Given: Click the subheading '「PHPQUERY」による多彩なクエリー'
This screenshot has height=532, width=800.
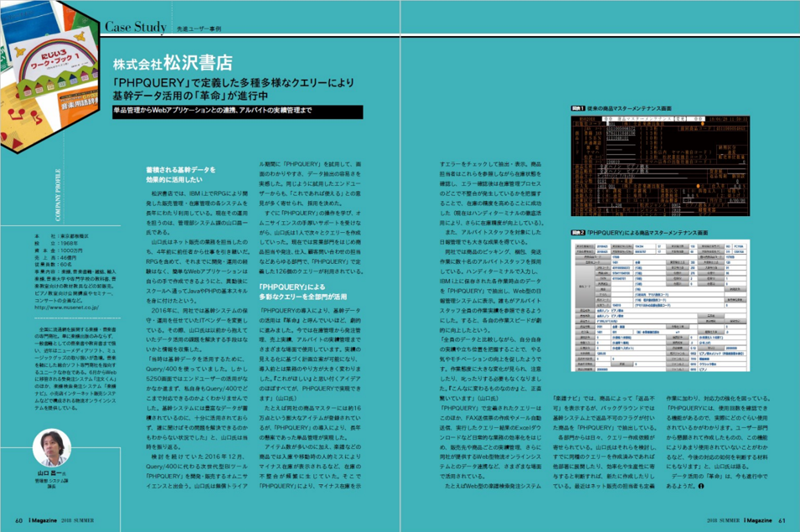Looking at the screenshot, I should coord(303,292).
